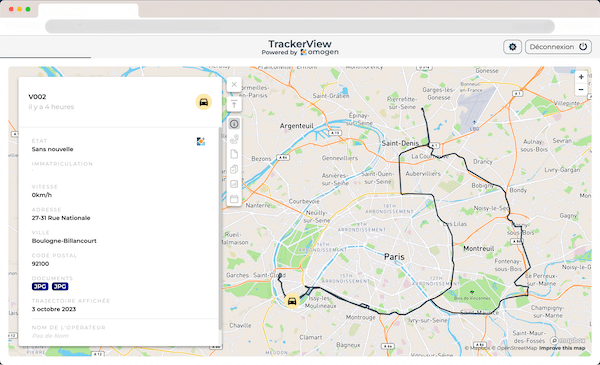Zoom in the map with plus
This screenshot has width=600, height=365.
point(581,77)
